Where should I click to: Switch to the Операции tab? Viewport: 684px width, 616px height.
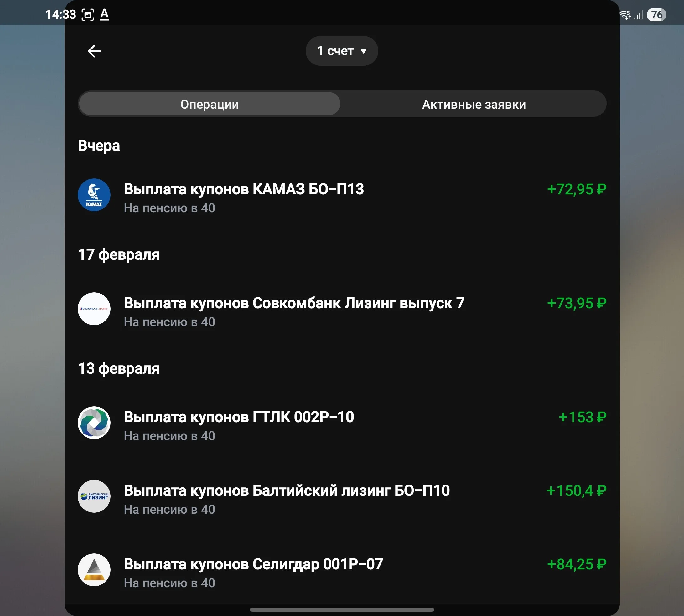click(210, 104)
